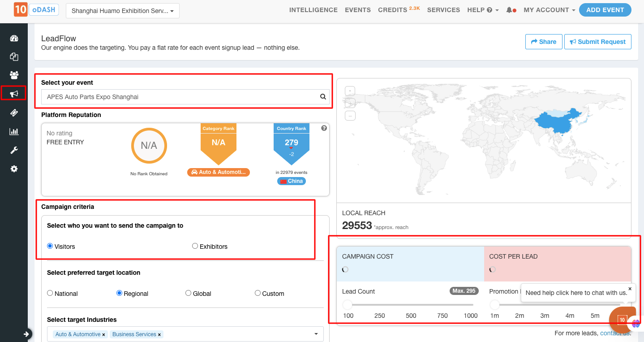Click the N/A rating circle
The image size is (644, 342).
click(x=149, y=146)
